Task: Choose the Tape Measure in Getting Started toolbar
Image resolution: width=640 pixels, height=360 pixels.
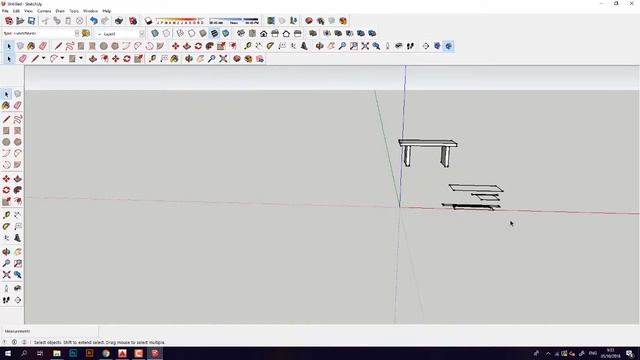Action: pos(152,59)
